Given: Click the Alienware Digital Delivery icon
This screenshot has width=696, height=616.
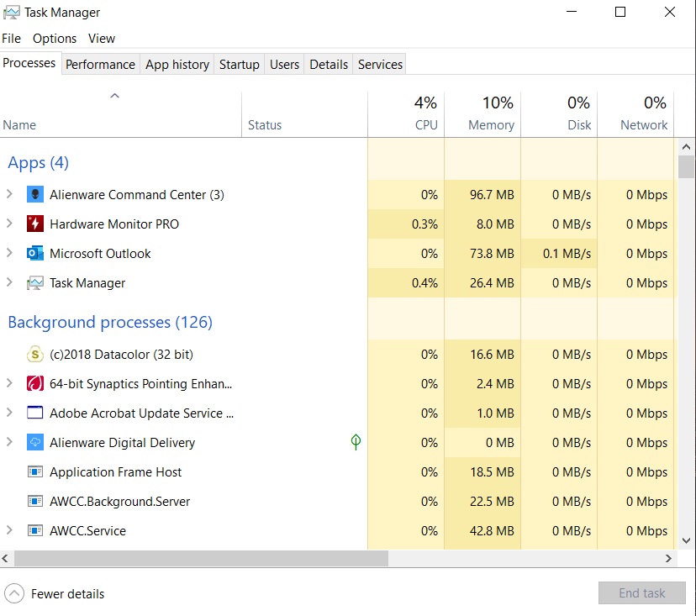Looking at the screenshot, I should pyautogui.click(x=34, y=443).
